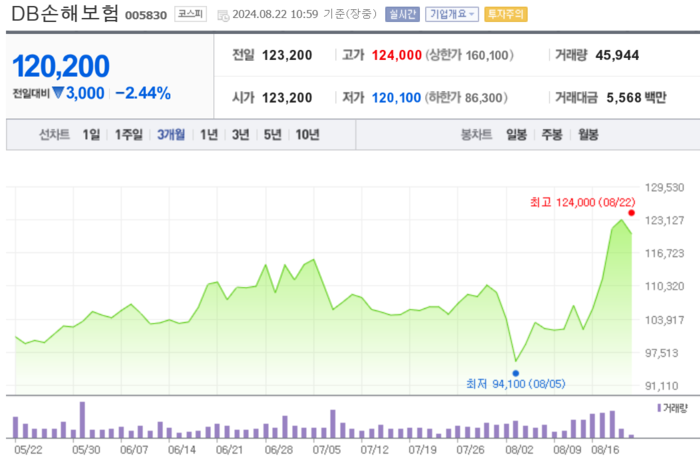Click the 하한가 86,300 text
This screenshot has width=700, height=458.
pos(466,97)
